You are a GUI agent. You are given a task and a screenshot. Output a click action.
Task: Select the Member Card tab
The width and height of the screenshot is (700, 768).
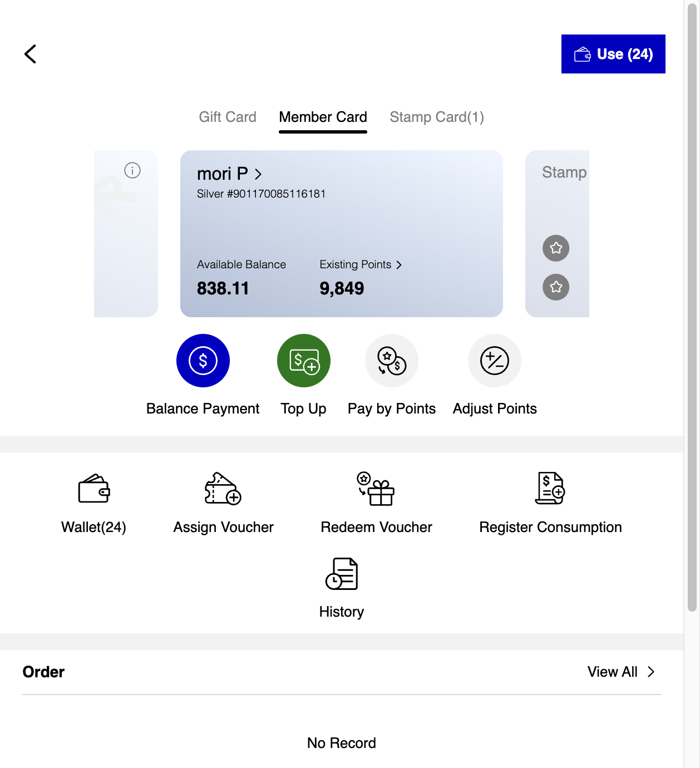[x=323, y=117]
